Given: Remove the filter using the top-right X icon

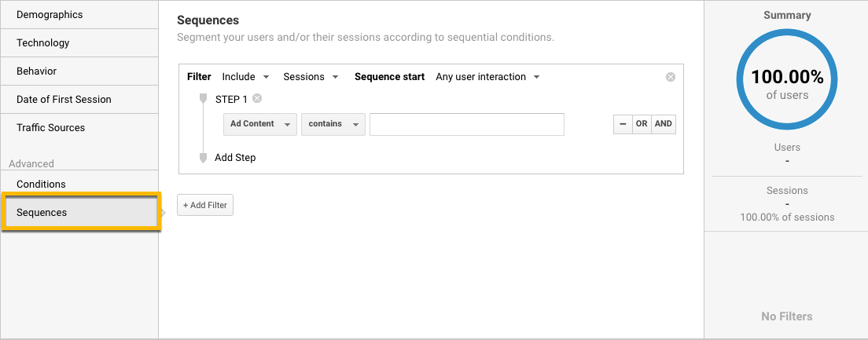Looking at the screenshot, I should [x=671, y=77].
